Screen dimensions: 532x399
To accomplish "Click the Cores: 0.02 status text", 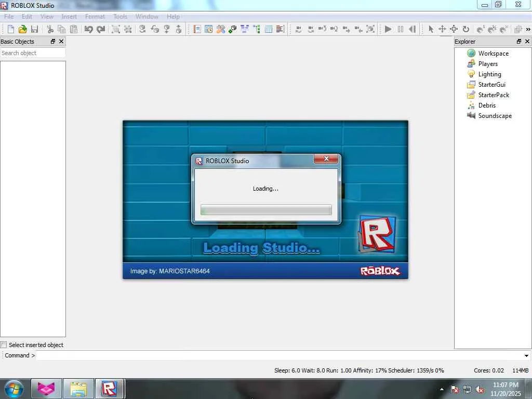I will (488, 370).
